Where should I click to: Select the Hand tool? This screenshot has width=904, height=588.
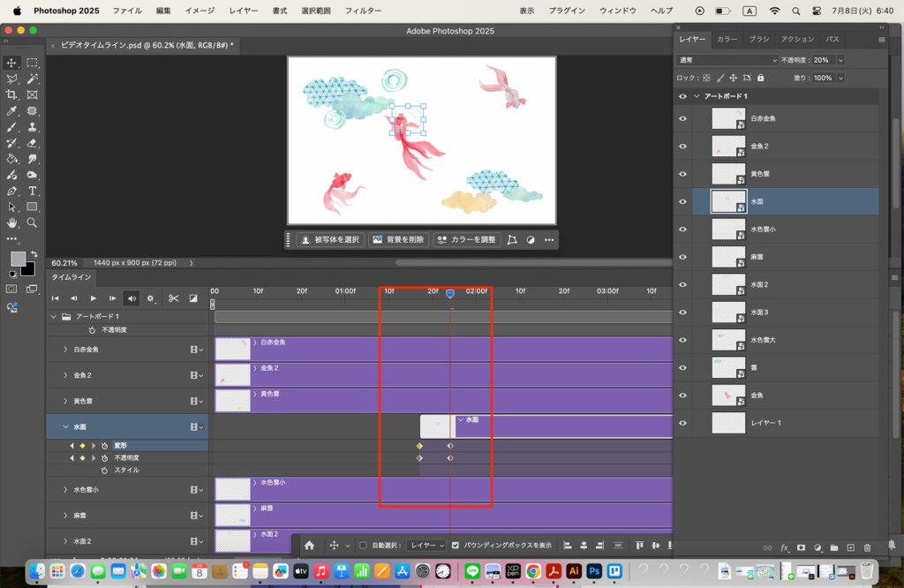11,223
